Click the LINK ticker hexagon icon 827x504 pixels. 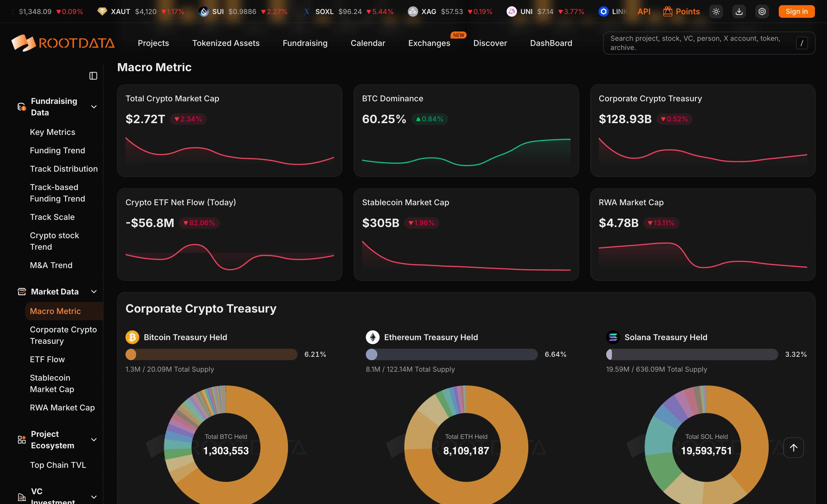pos(604,11)
